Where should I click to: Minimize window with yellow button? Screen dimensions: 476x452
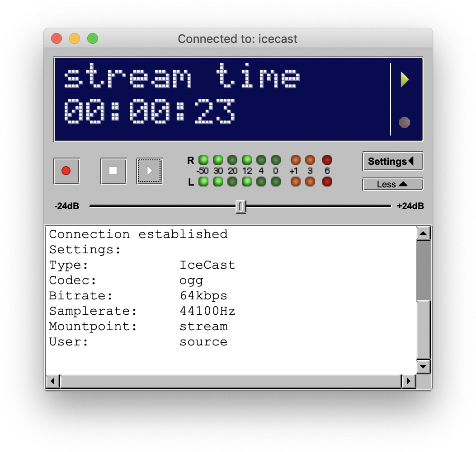[75, 38]
